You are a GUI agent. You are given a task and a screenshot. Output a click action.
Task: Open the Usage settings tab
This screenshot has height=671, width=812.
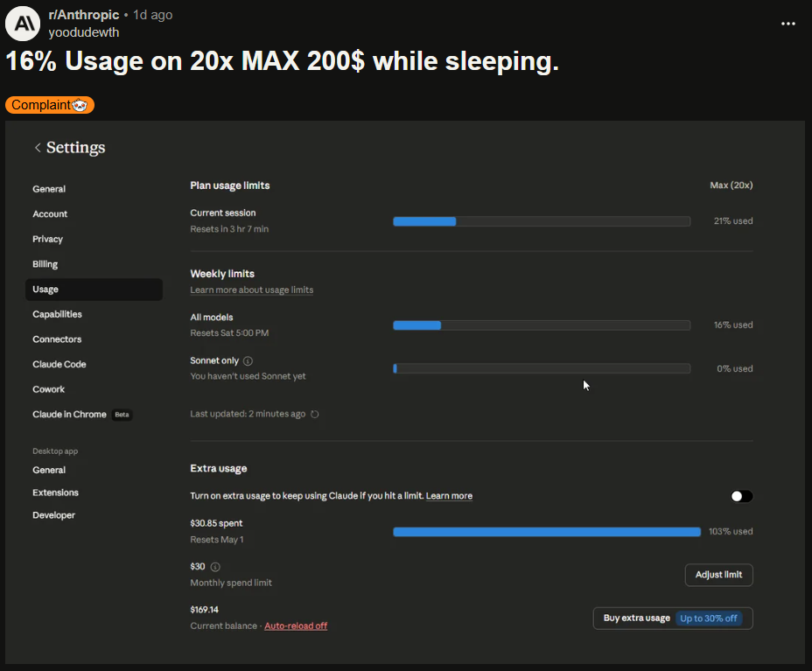tap(45, 290)
